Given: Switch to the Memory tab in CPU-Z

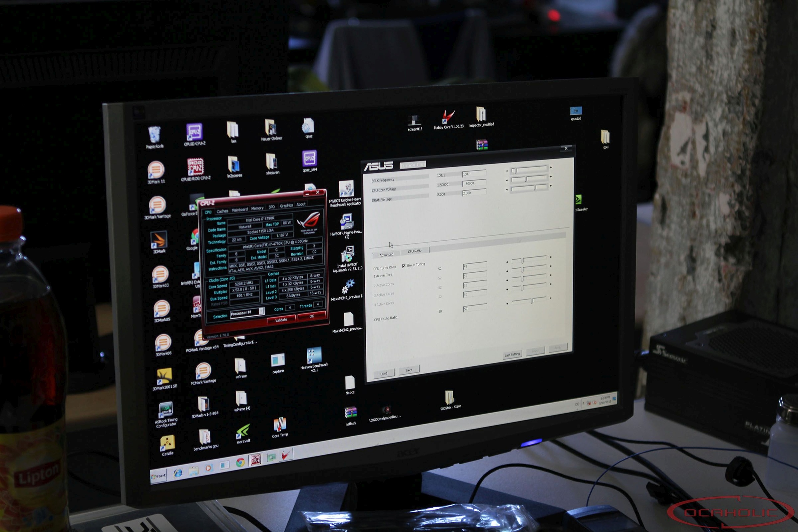Looking at the screenshot, I should coord(257,208).
